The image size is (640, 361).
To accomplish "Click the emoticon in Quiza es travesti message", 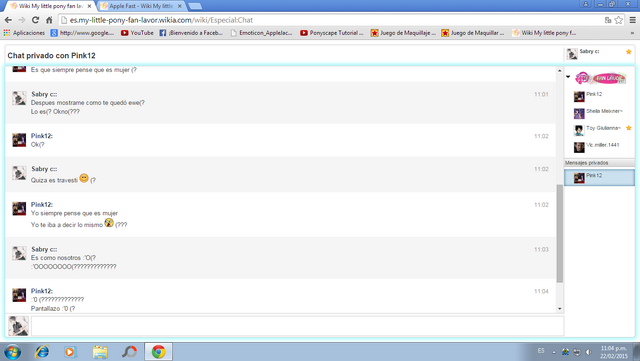I will coord(84,178).
